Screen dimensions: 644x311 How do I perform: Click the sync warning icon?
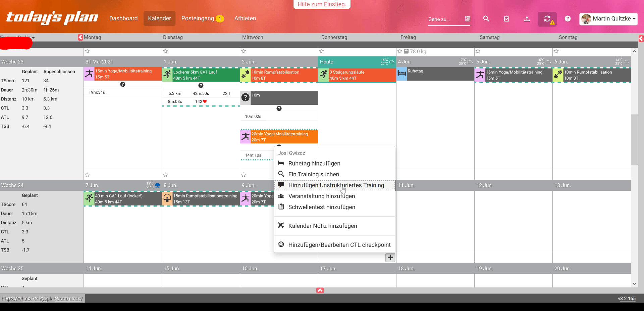(x=547, y=19)
